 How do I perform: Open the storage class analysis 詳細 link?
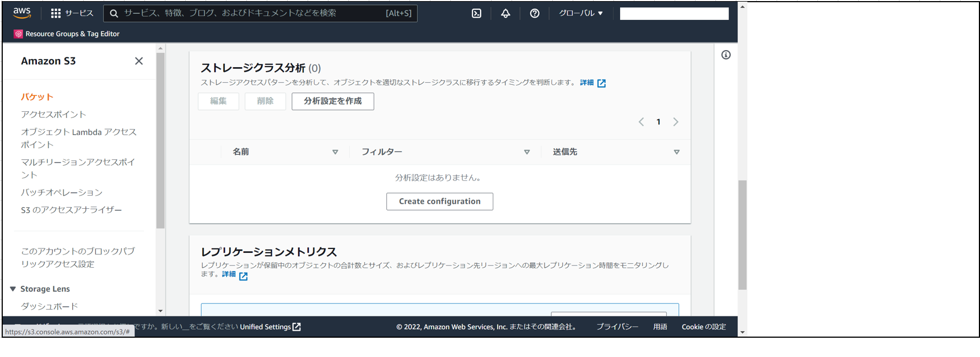(587, 83)
